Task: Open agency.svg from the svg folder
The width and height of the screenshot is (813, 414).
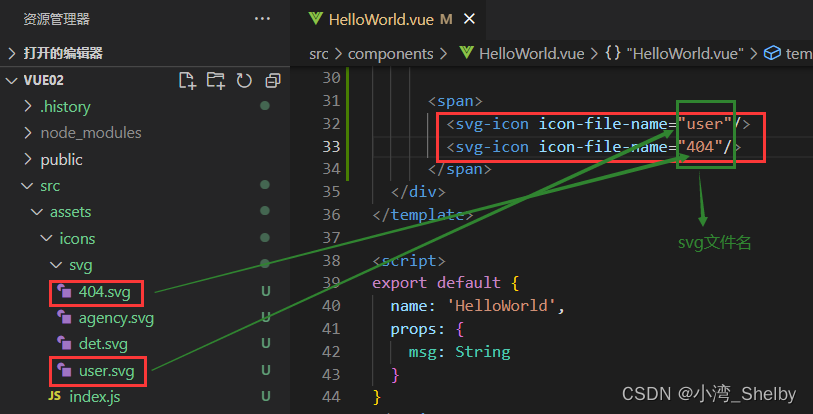Action: point(116,318)
